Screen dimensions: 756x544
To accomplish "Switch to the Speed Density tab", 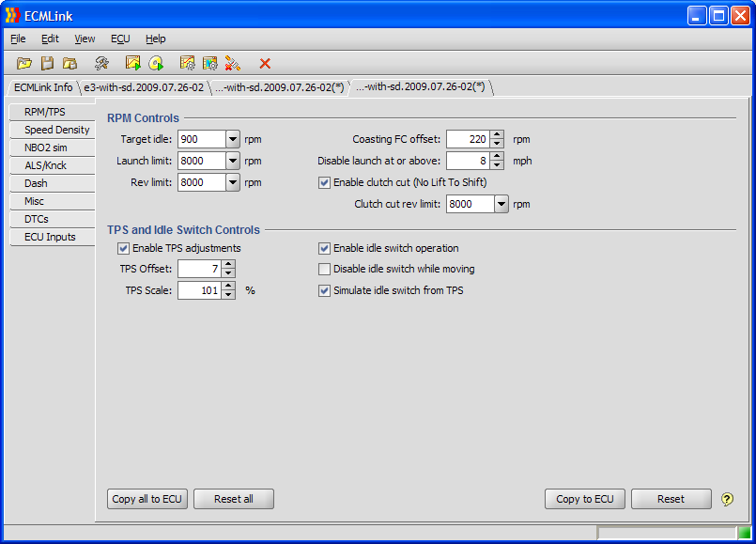I will click(56, 130).
